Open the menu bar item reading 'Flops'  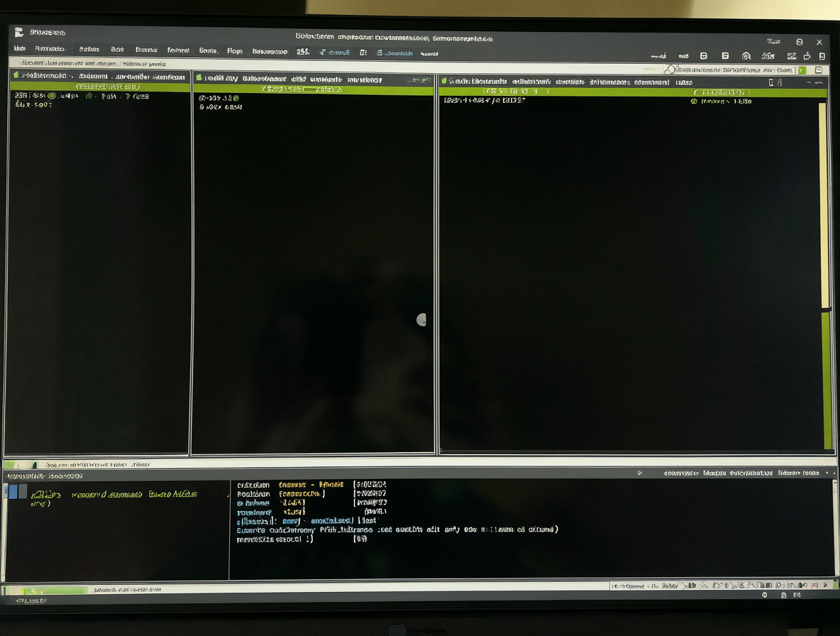(235, 51)
